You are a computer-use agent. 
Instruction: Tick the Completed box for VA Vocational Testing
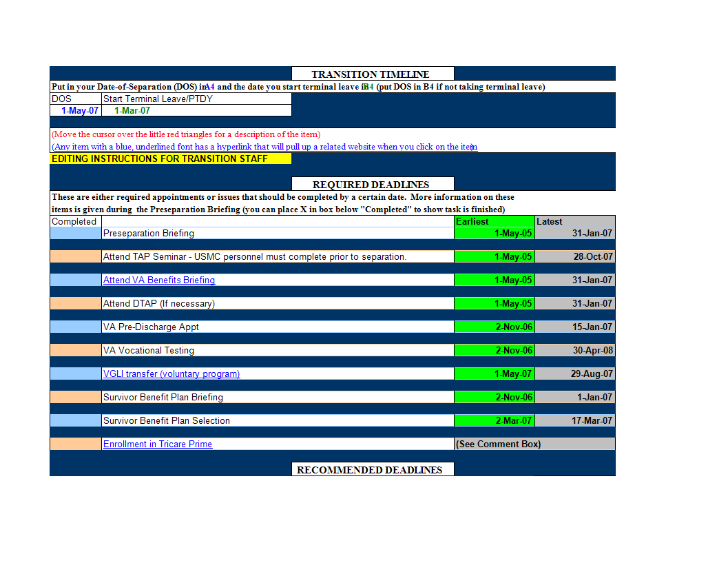click(x=76, y=350)
